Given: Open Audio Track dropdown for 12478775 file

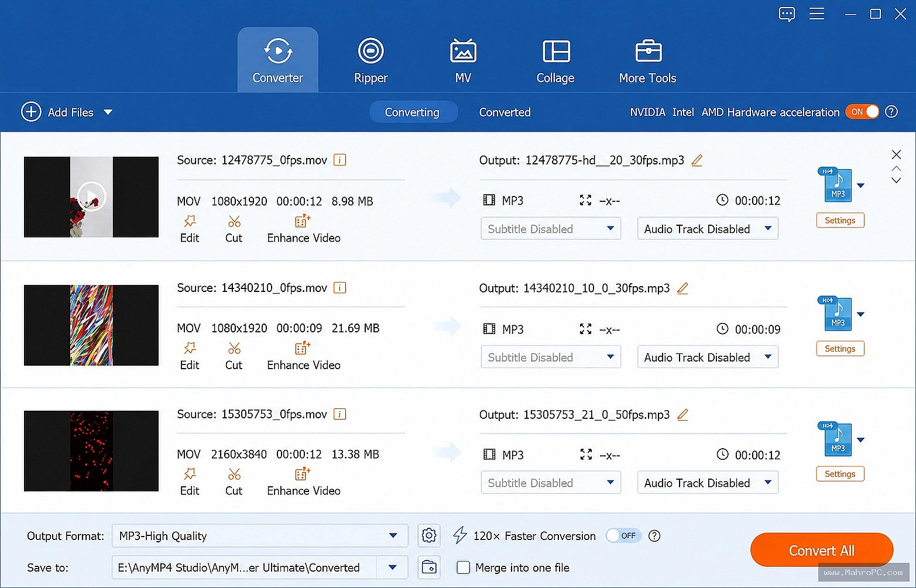Looking at the screenshot, I should click(x=708, y=228).
